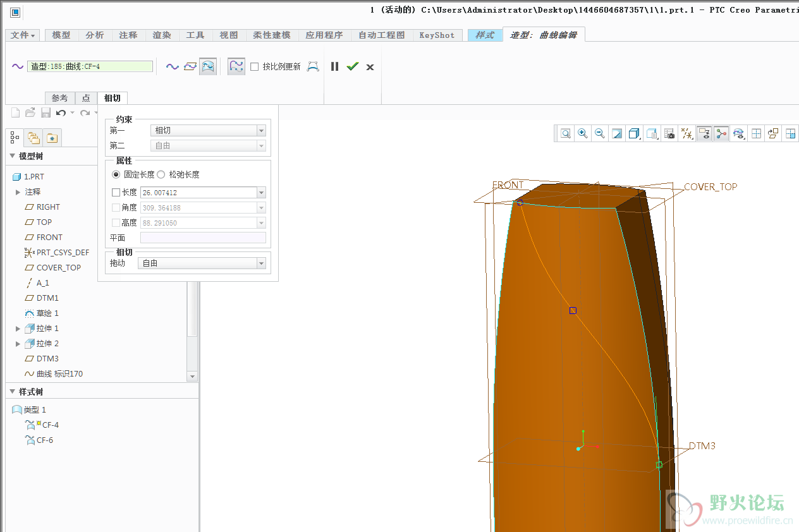
Task: Click the Refit zoom-to-fit icon
Action: click(566, 133)
